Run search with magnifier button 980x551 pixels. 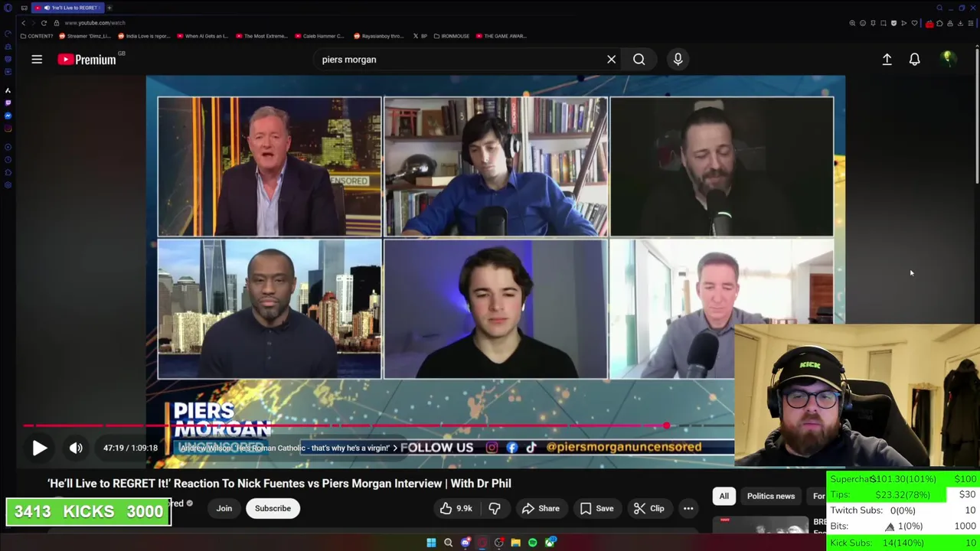(639, 59)
